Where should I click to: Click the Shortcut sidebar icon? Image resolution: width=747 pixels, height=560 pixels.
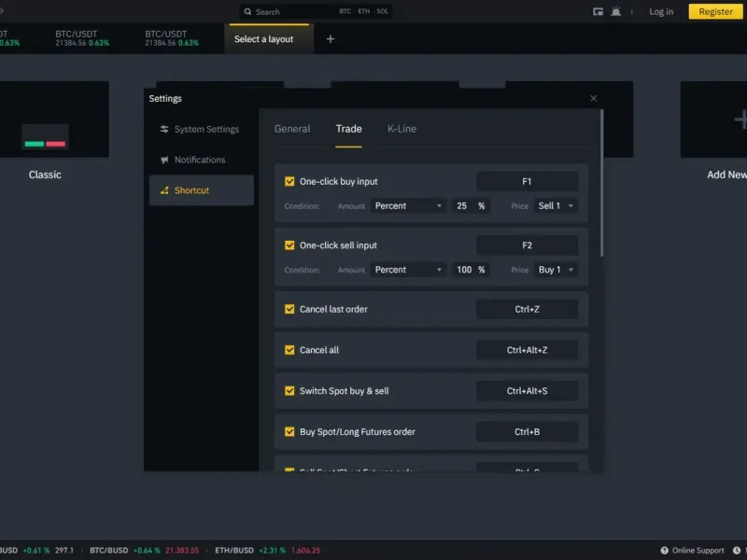[x=164, y=190]
